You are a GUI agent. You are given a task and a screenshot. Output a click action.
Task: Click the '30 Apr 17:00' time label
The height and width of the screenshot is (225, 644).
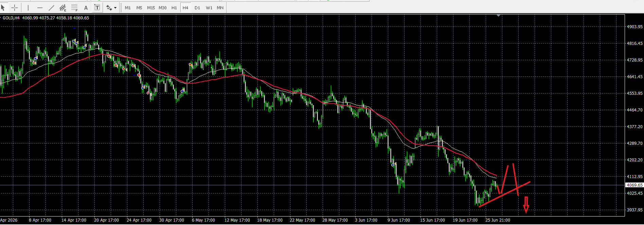point(172,220)
